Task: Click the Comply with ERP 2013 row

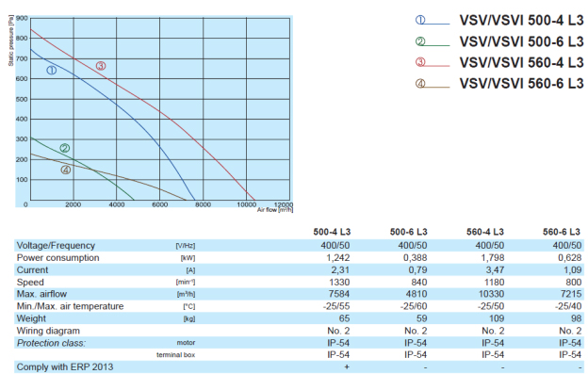Action: pyautogui.click(x=299, y=366)
